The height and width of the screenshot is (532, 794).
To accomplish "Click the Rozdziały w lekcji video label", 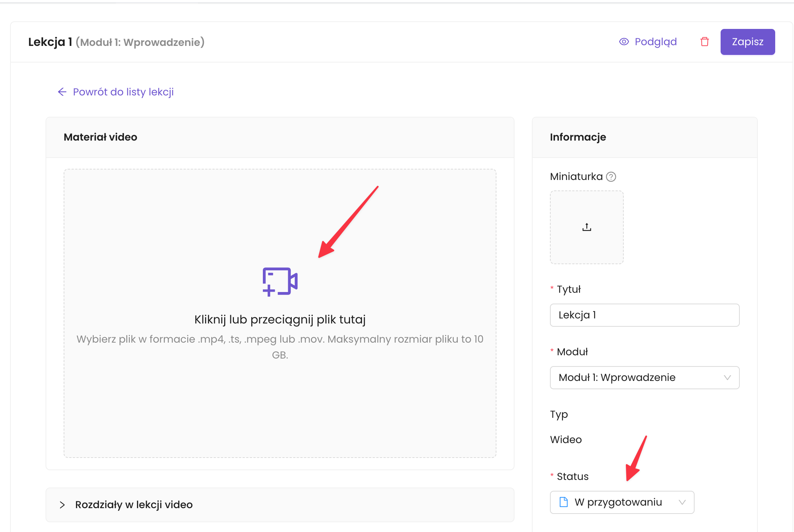I will pyautogui.click(x=134, y=505).
